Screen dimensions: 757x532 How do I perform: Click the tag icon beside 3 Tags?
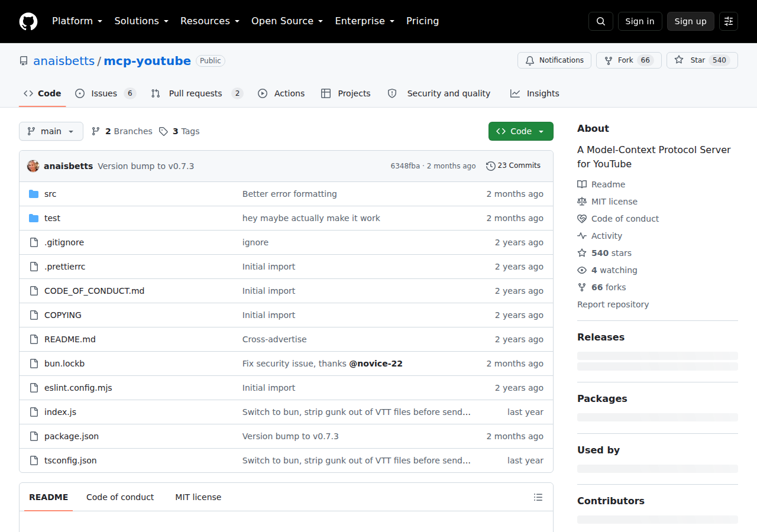164,131
